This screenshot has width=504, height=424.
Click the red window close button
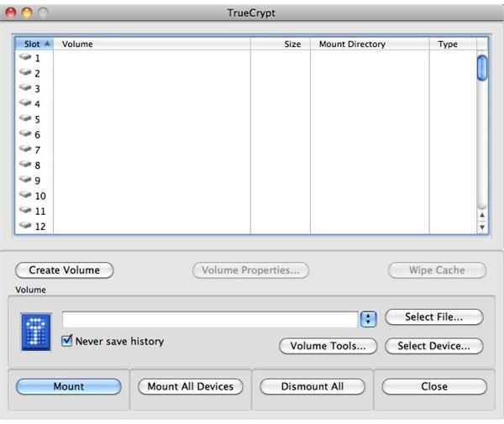click(x=11, y=13)
